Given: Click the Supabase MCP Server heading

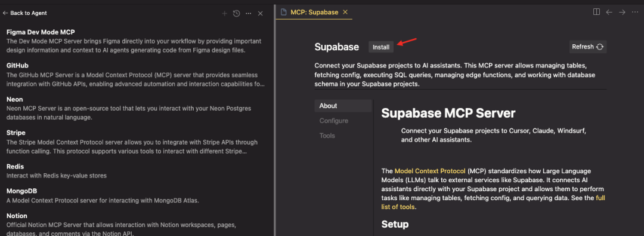Looking at the screenshot, I should point(448,114).
